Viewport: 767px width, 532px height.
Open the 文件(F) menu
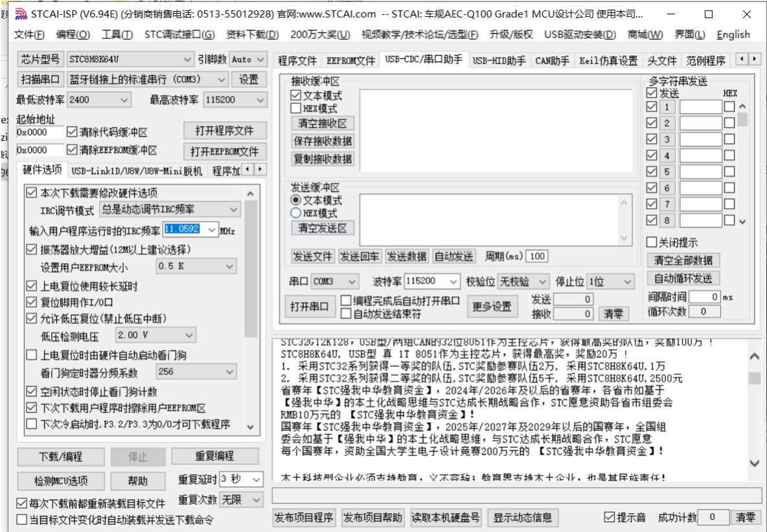click(x=29, y=35)
